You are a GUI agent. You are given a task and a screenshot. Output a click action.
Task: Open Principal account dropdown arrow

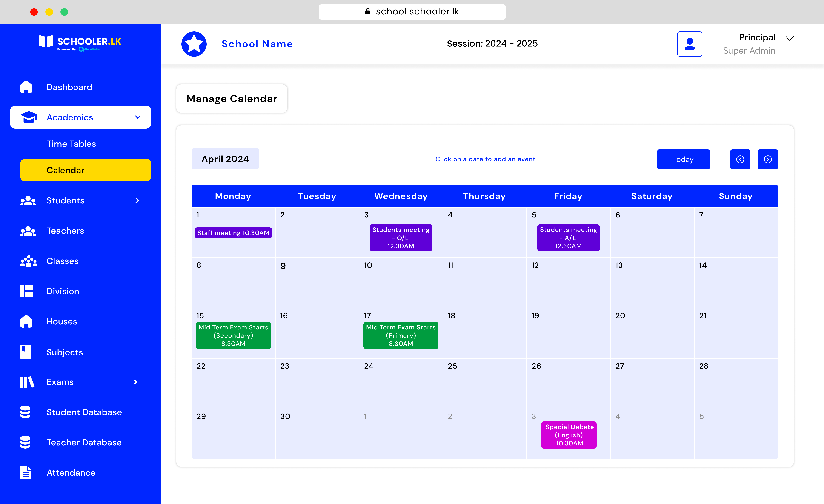(x=790, y=38)
